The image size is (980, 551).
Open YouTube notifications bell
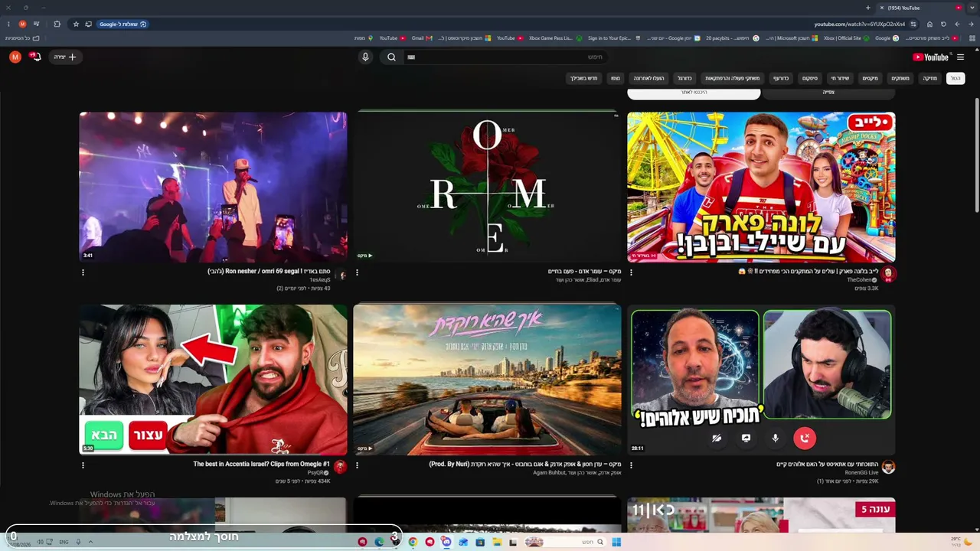coord(35,57)
